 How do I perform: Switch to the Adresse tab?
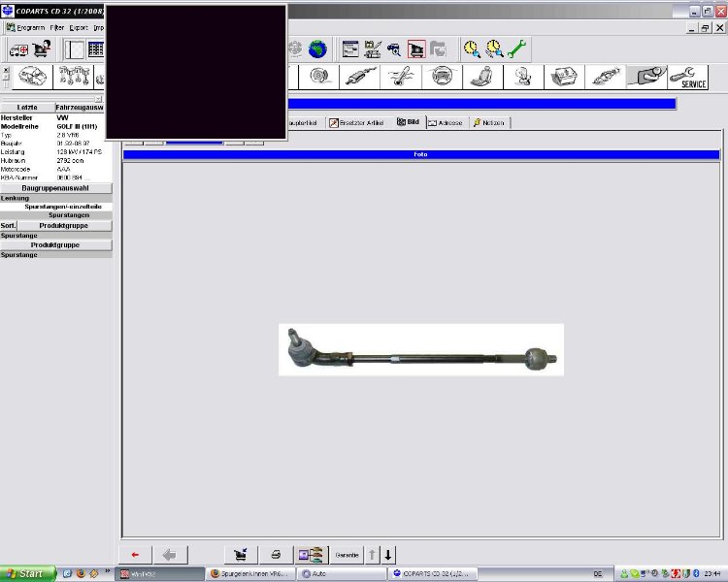(x=445, y=123)
